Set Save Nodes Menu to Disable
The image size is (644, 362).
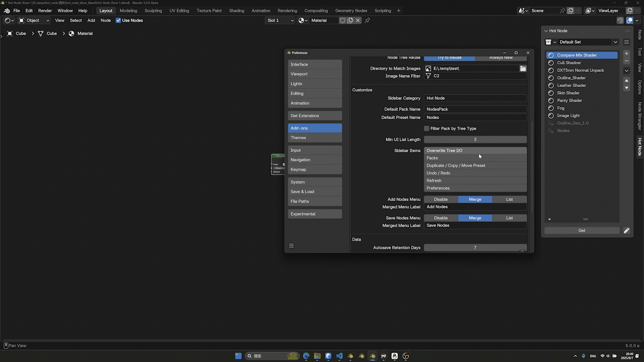click(x=441, y=218)
